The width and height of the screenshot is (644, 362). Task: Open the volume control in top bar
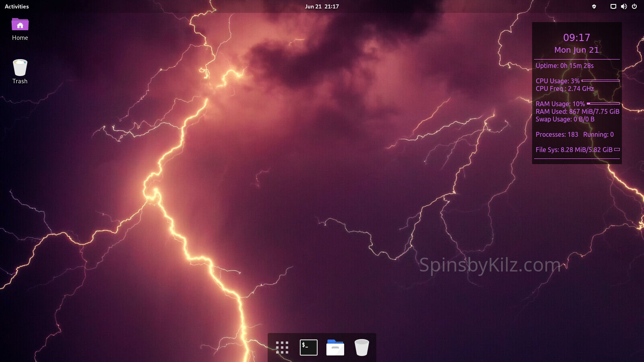(623, 6)
